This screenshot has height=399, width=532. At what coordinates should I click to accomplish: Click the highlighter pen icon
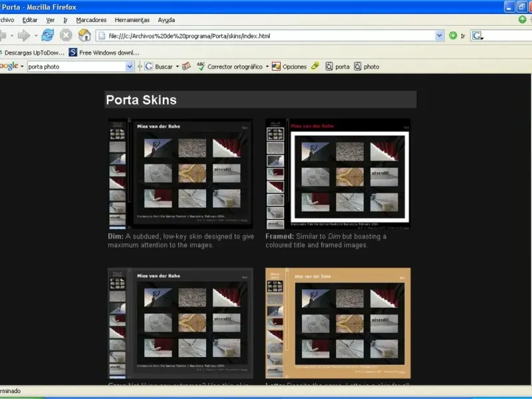tap(315, 66)
